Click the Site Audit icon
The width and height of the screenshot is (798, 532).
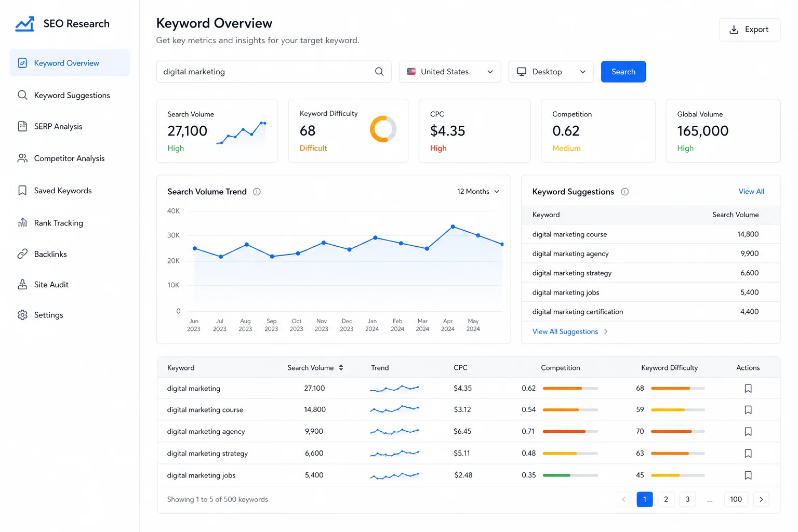click(22, 285)
